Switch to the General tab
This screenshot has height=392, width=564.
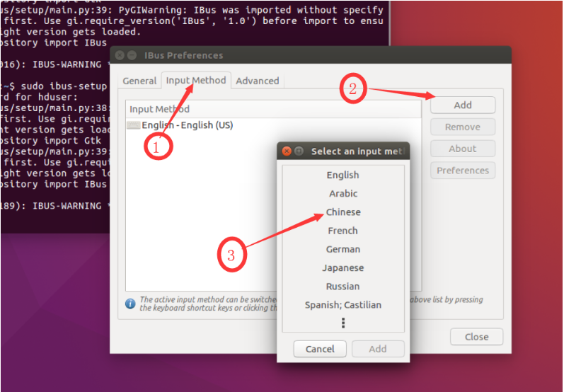[x=139, y=81]
